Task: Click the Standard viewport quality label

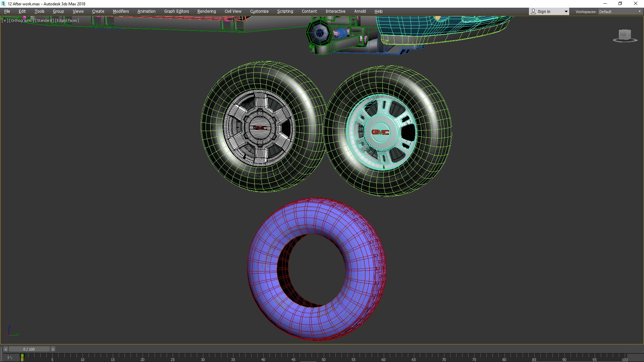Action: click(45, 20)
